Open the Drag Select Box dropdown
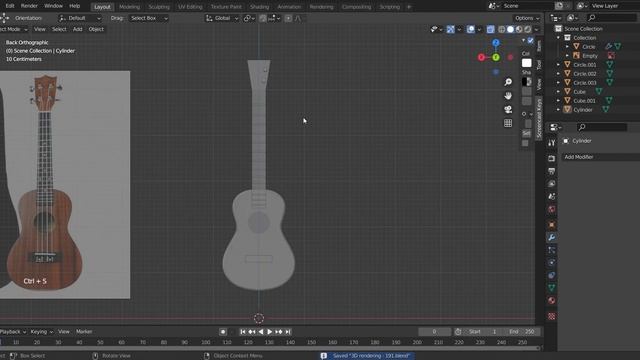Image resolution: width=640 pixels, height=360 pixels. tap(149, 18)
